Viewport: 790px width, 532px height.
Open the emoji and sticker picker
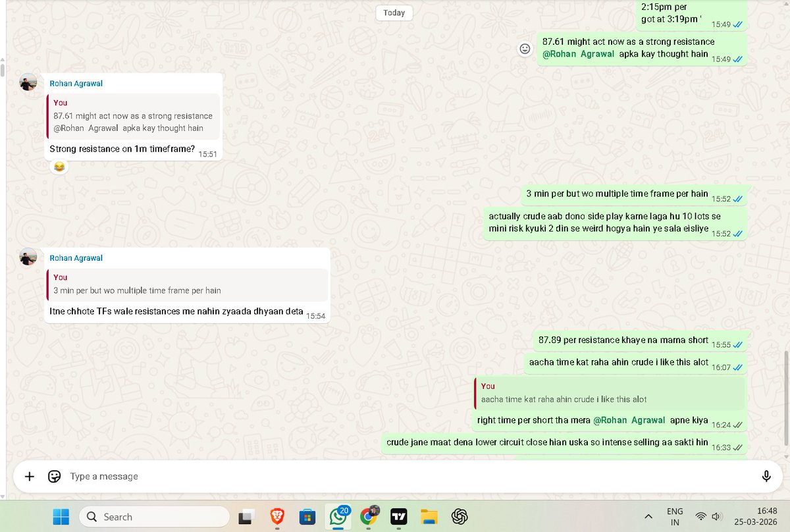click(x=55, y=476)
